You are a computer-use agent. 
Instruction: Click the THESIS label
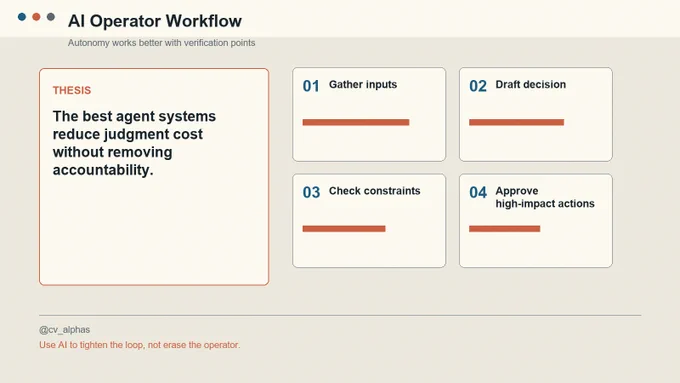(72, 90)
